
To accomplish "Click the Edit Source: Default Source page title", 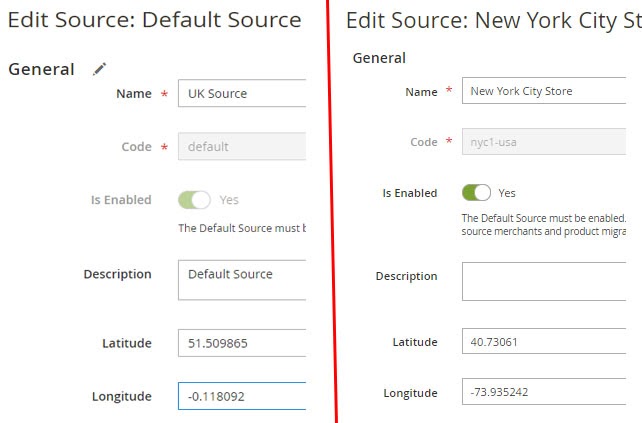I will pos(154,20).
